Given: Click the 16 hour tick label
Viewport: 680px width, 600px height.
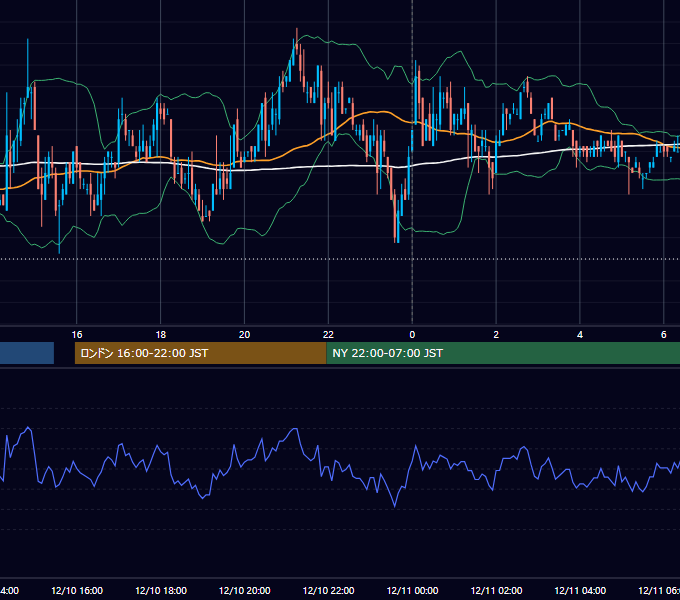Looking at the screenshot, I should point(77,335).
